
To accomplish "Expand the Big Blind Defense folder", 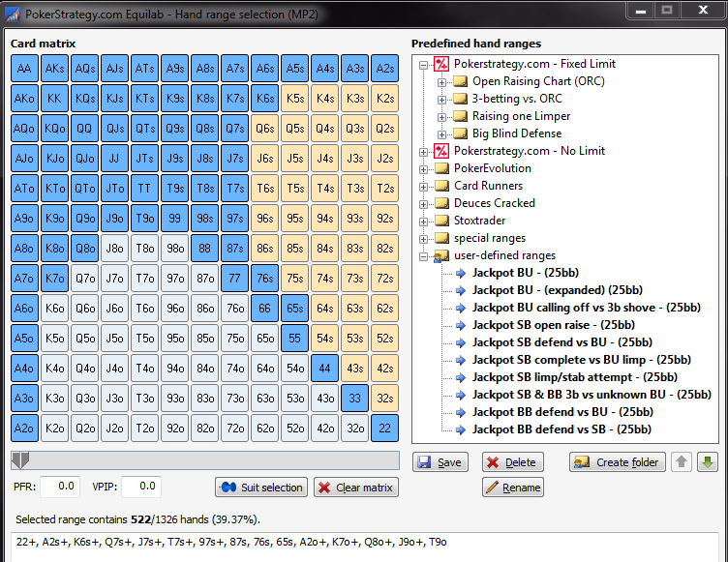I will click(441, 134).
